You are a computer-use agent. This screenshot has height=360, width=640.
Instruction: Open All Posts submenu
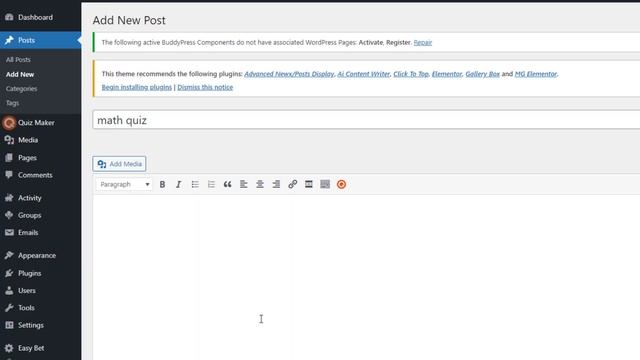(18, 60)
